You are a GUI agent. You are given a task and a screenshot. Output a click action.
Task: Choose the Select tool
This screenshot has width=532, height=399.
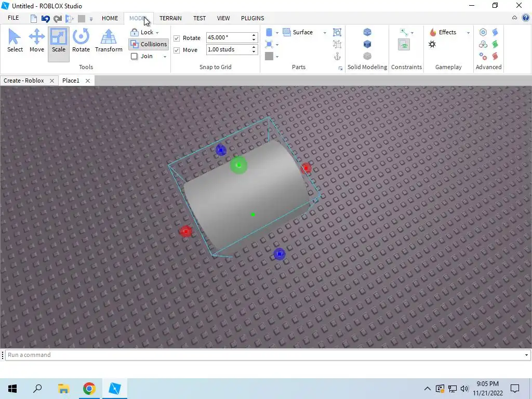(x=15, y=41)
